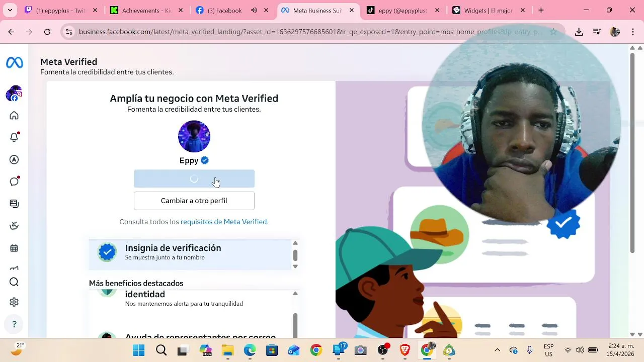Viewport: 644px width, 362px height.
Task: Open OBS Studio from the taskbar
Action: 383,350
